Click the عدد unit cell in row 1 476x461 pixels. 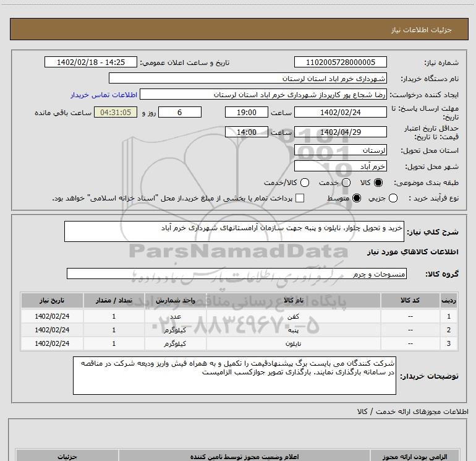(175, 316)
